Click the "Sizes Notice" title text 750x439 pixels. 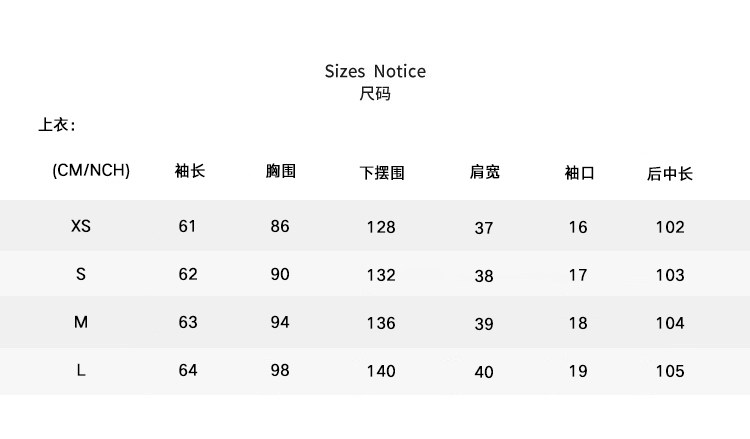pos(375,71)
